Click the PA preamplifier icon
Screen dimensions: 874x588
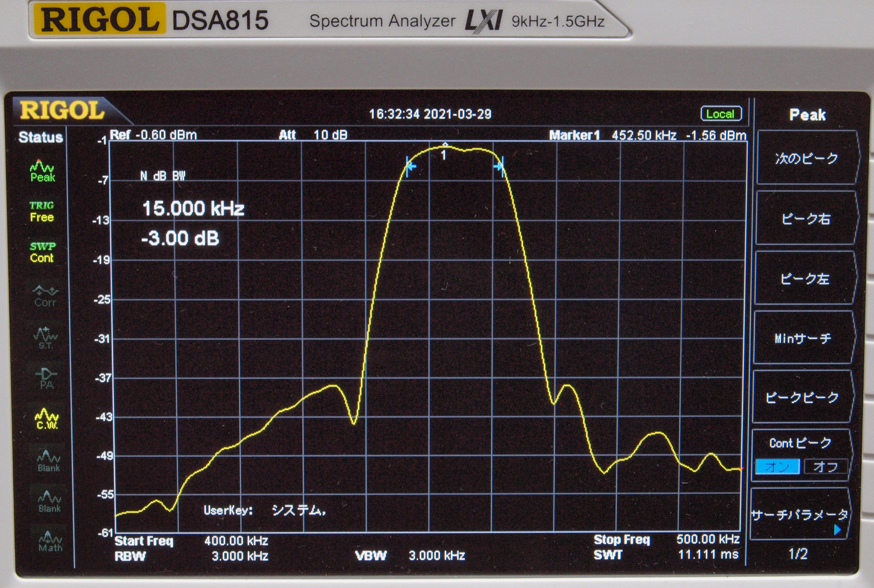coord(46,378)
